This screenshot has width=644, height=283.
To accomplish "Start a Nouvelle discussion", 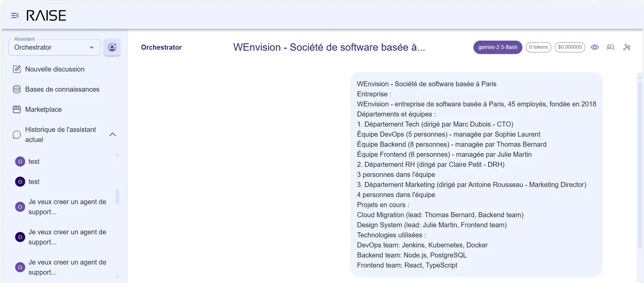I will 55,69.
